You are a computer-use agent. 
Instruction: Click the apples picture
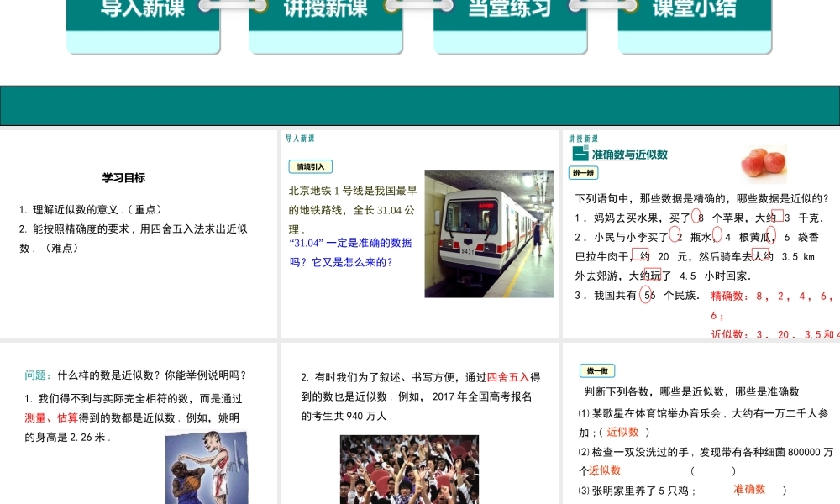764,164
